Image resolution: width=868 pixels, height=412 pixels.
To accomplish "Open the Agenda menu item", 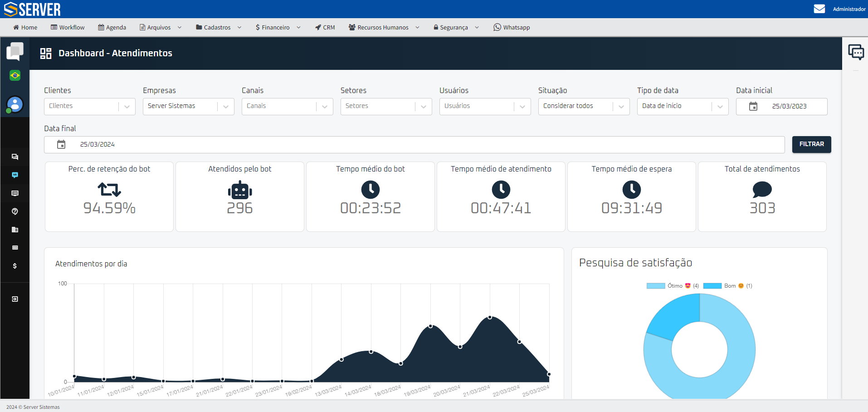I will pos(112,27).
